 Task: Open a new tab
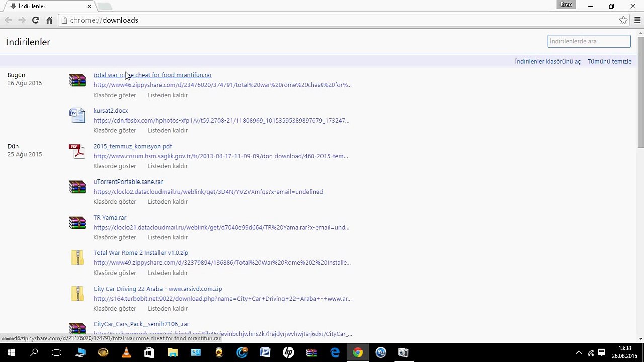(105, 6)
